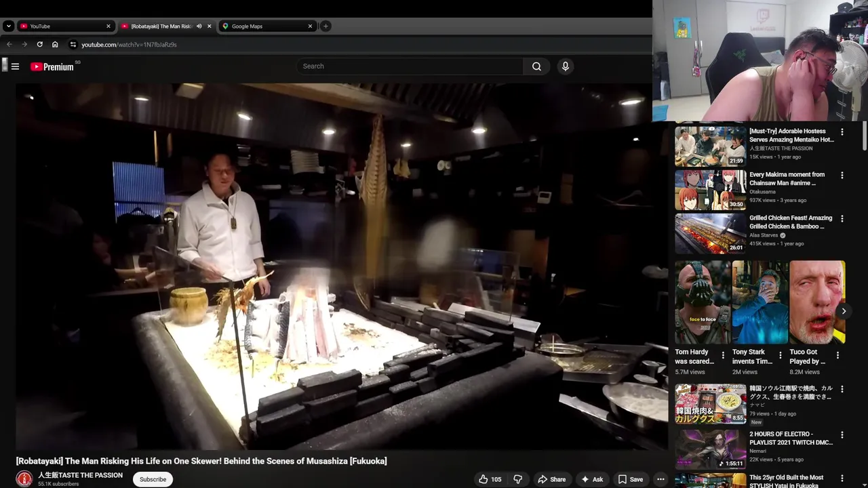This screenshot has width=868, height=488.
Task: Save video to a playlist
Action: pos(630,479)
